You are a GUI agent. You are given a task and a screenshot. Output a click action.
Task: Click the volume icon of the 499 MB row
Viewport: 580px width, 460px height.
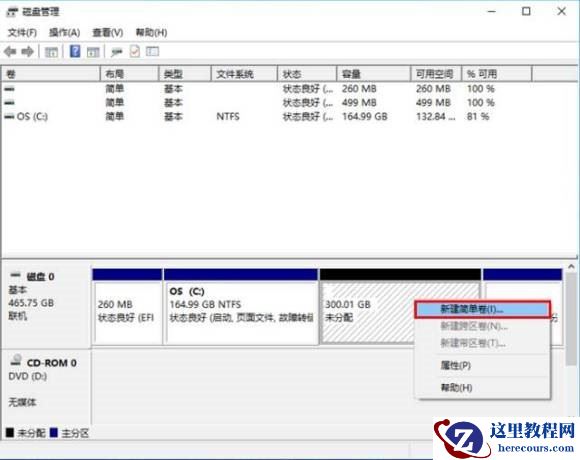pyautogui.click(x=9, y=102)
